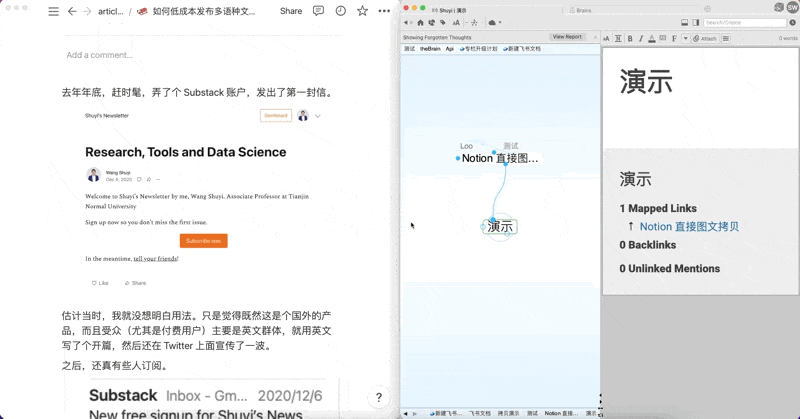Expand the note toolbar dropdown arrow
The width and height of the screenshot is (800, 419).
tap(685, 38)
